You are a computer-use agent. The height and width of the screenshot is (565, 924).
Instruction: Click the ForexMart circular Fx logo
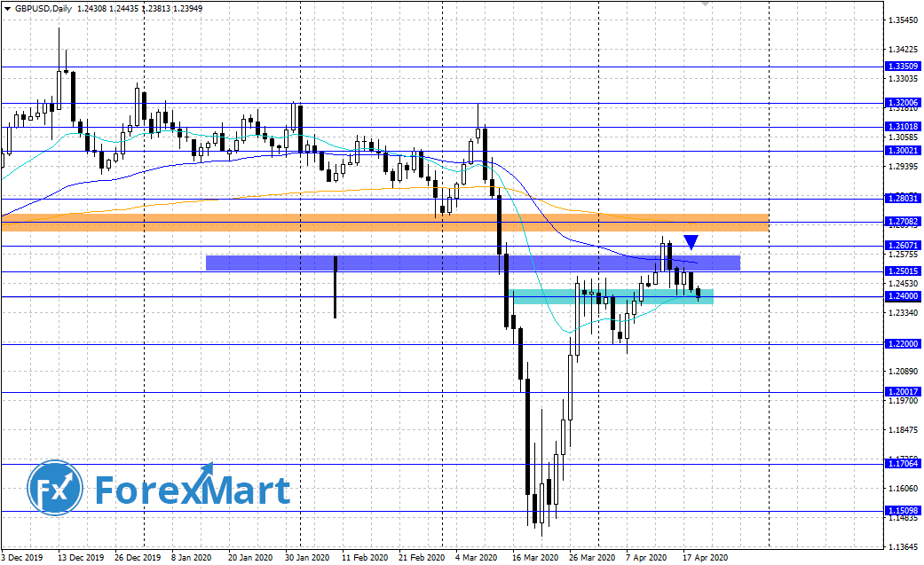[54, 489]
